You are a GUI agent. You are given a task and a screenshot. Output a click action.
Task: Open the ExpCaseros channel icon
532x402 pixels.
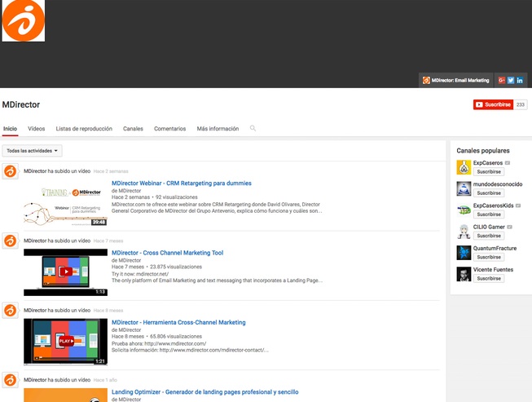coord(464,167)
